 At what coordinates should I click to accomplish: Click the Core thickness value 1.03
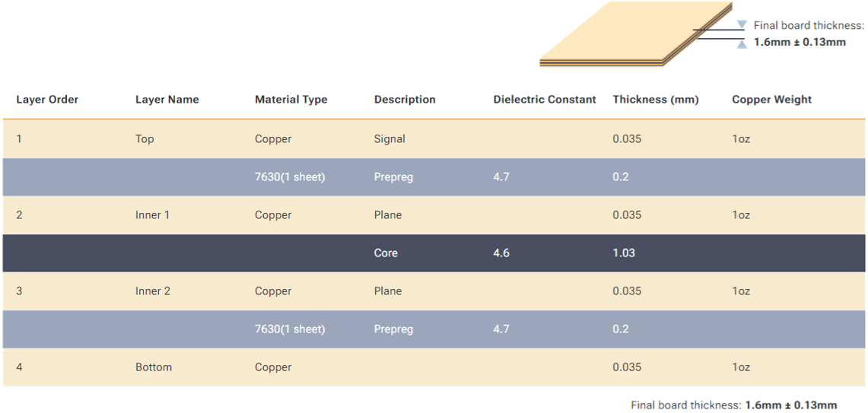(624, 253)
